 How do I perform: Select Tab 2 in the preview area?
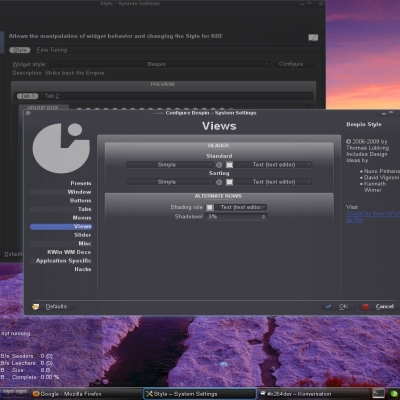click(x=52, y=96)
